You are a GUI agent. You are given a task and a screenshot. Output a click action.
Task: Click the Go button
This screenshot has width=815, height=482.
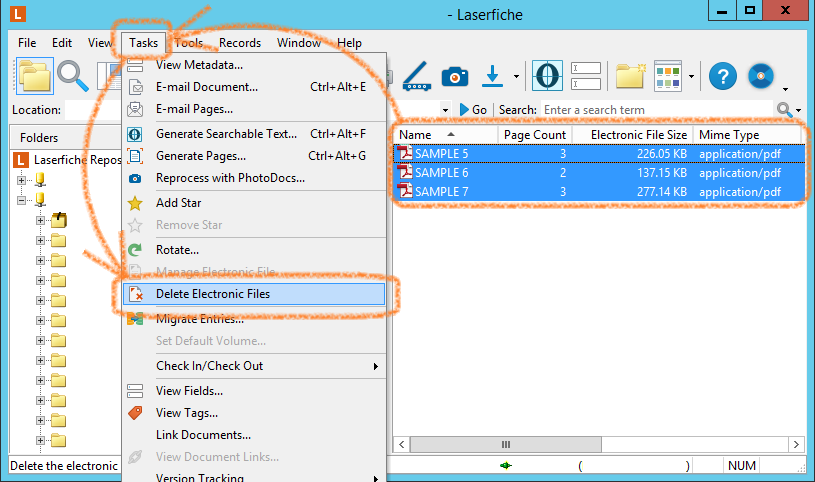pos(473,110)
